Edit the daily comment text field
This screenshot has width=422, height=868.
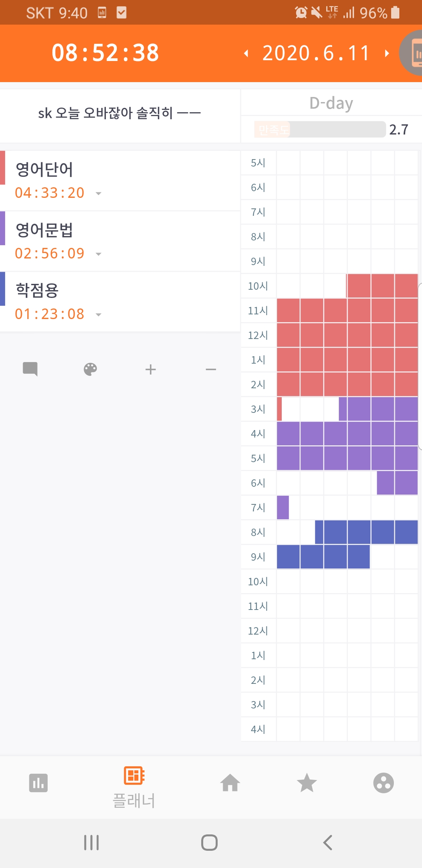(x=119, y=113)
